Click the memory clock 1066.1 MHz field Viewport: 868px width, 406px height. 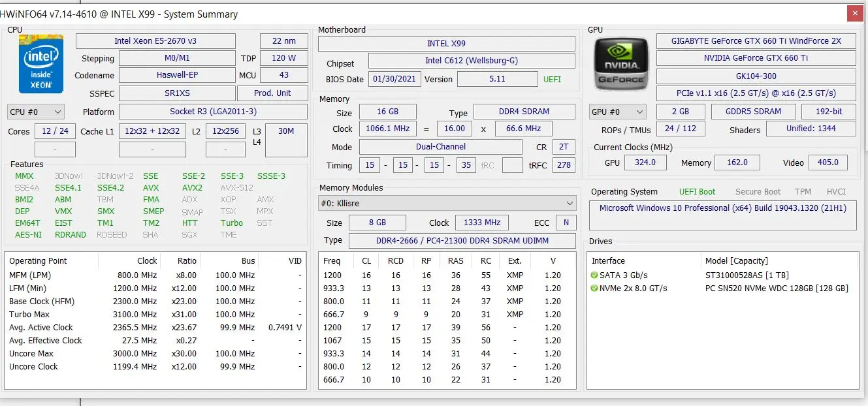(x=388, y=129)
